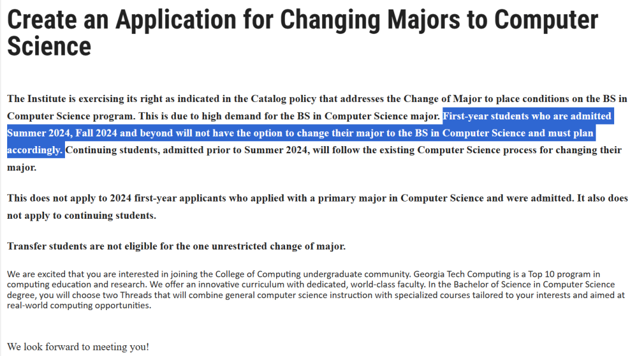
Task: Click the highlighted "First-year students who are admitted" text
Action: tap(527, 116)
